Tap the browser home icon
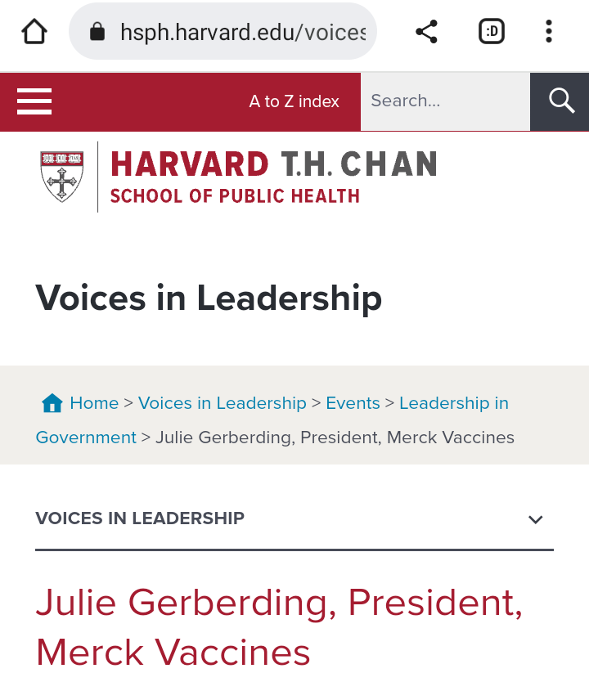Viewport: 589px width, 700px height. coord(34,32)
